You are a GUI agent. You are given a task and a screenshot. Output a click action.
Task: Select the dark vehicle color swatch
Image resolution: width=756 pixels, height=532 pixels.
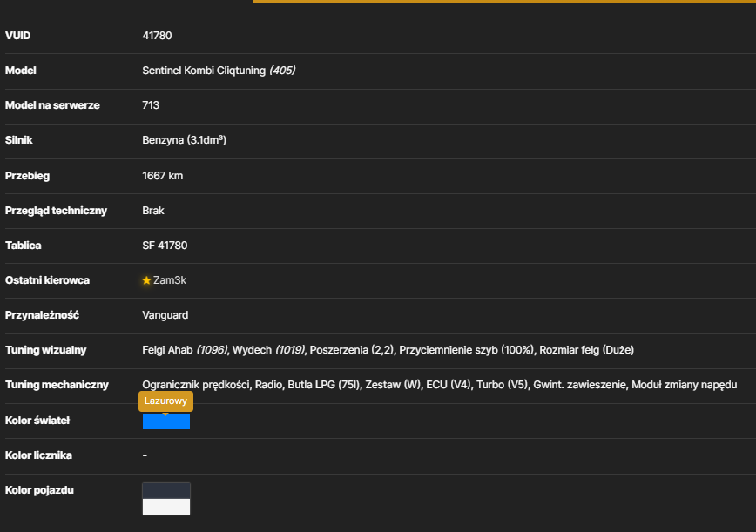click(x=166, y=491)
